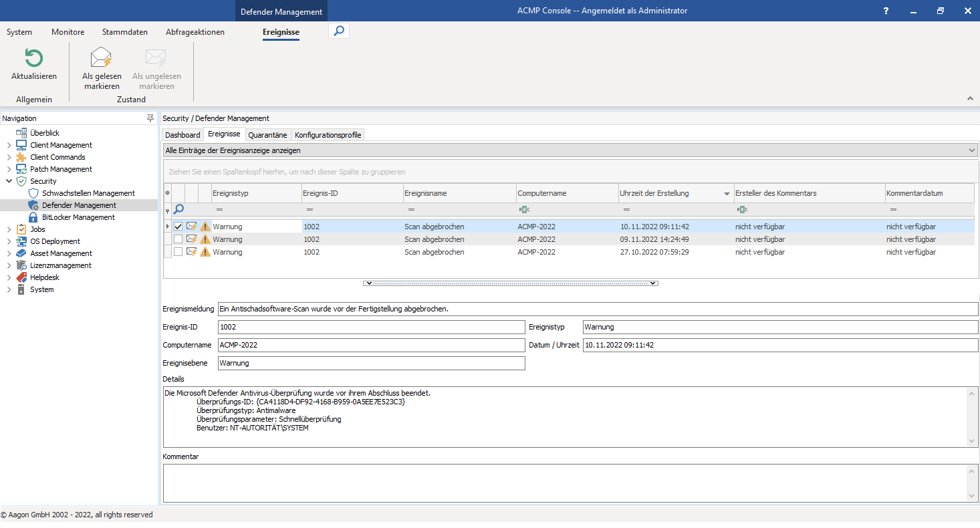The image size is (980, 528).
Task: Click the help question mark icon
Action: pyautogui.click(x=886, y=11)
